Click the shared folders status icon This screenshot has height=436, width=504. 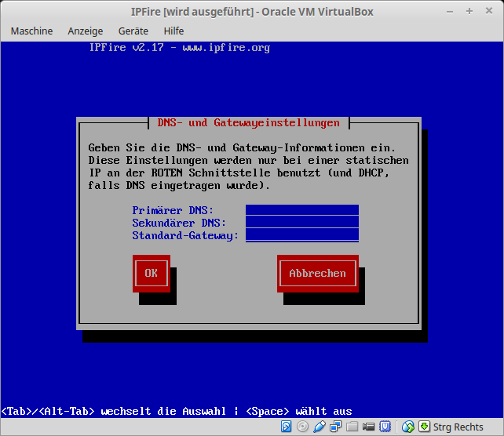[x=352, y=427]
